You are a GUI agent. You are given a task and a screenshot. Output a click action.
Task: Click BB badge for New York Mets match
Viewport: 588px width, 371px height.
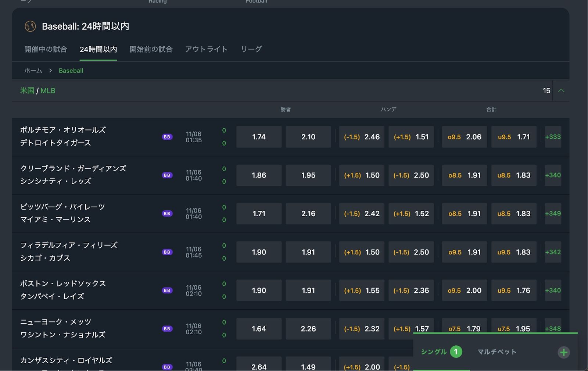point(167,329)
